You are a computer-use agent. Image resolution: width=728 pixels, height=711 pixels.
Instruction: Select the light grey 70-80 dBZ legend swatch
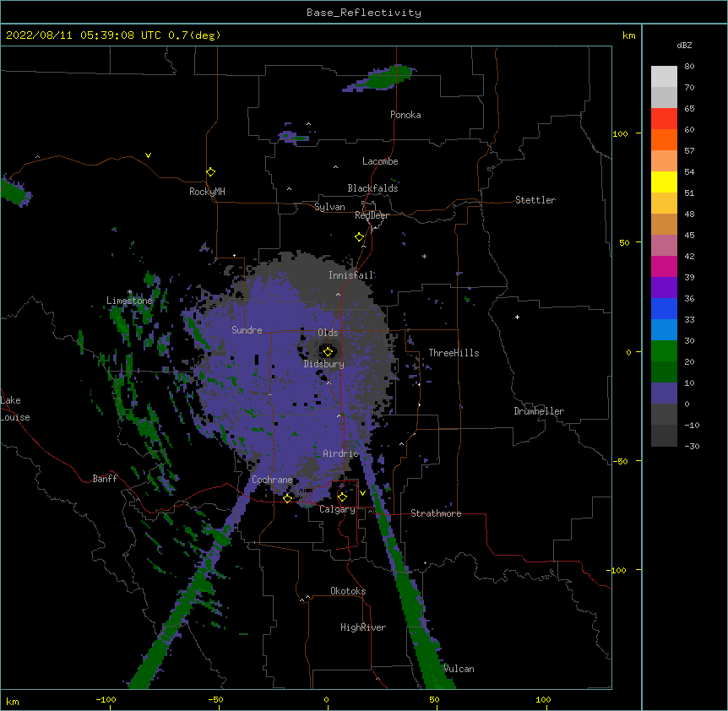664,76
